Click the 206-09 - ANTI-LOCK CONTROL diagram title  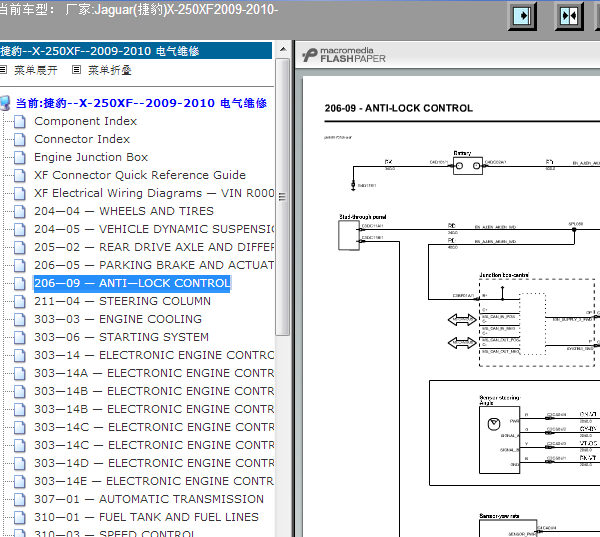click(399, 108)
